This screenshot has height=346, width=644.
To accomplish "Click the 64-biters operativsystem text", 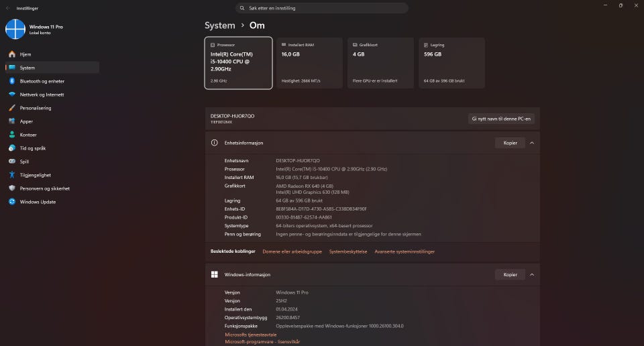I will tap(324, 226).
